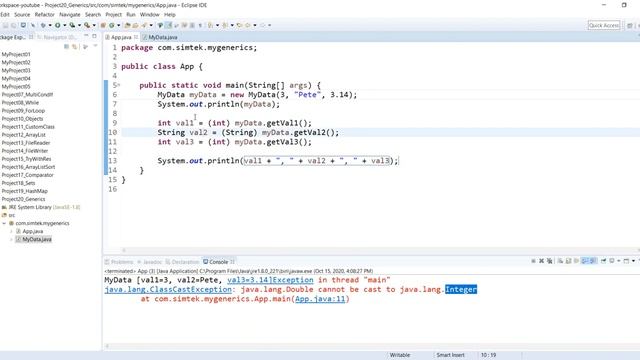Click the New Java Package icon
Viewport: 640px width, 360px height.
103,25
